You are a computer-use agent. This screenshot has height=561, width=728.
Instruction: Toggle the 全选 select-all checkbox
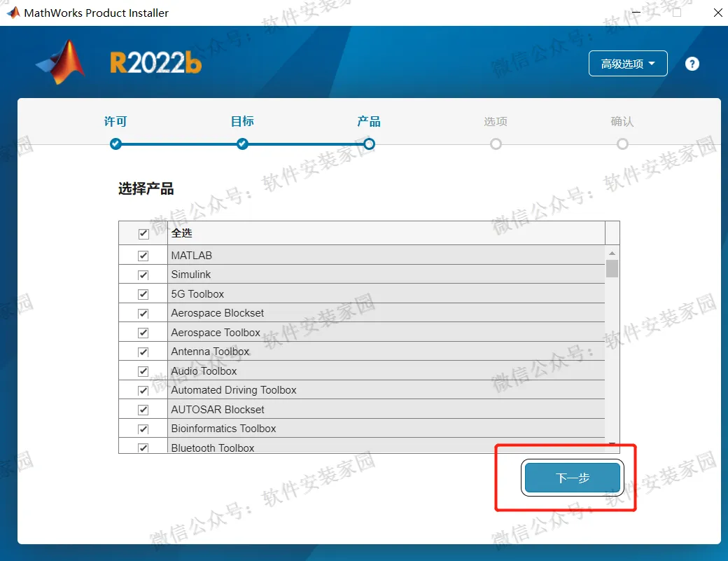pos(143,234)
